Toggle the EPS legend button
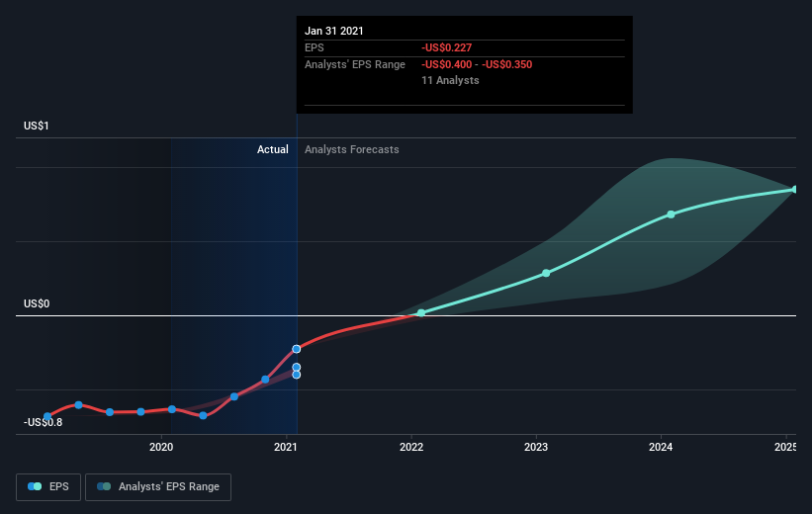 pyautogui.click(x=48, y=486)
